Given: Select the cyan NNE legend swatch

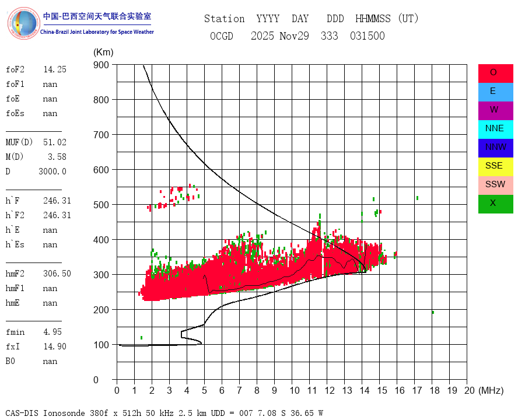Looking at the screenshot, I should 495,129.
